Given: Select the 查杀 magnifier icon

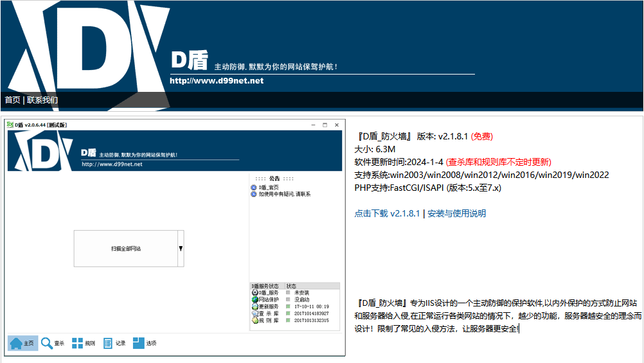Looking at the screenshot, I should click(x=47, y=343).
